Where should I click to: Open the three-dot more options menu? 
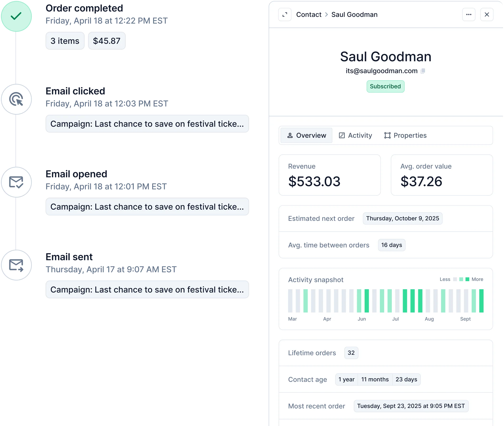click(469, 15)
